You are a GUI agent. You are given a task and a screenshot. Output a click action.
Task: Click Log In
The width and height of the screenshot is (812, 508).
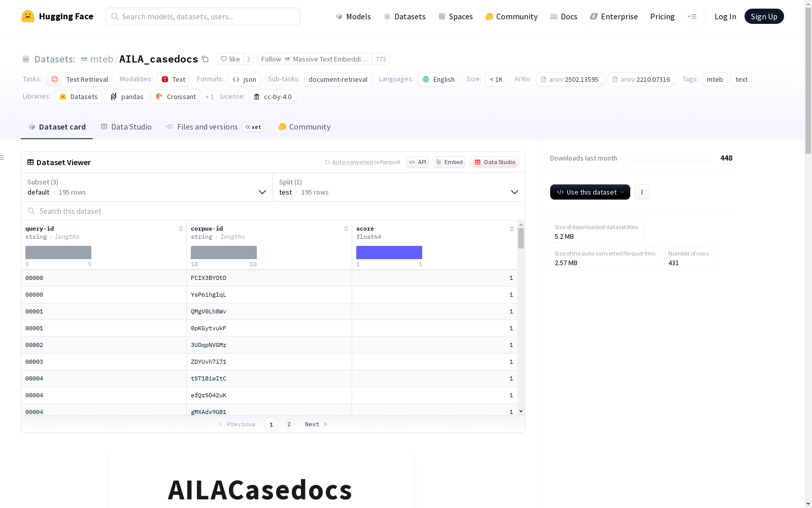click(725, 16)
